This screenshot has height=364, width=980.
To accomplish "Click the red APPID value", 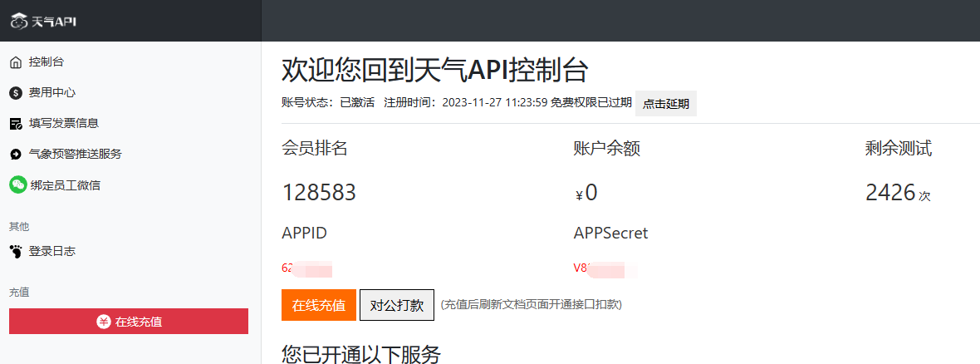I will pyautogui.click(x=307, y=268).
